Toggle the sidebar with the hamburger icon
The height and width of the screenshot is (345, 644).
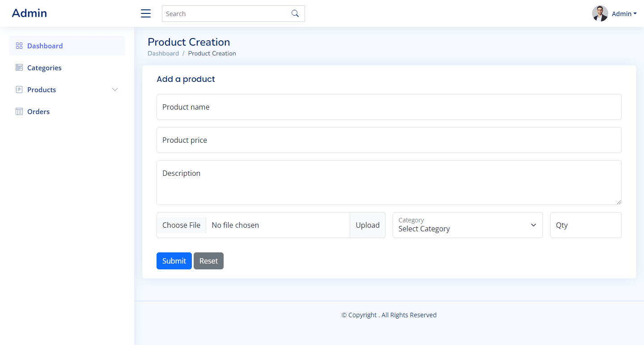146,13
